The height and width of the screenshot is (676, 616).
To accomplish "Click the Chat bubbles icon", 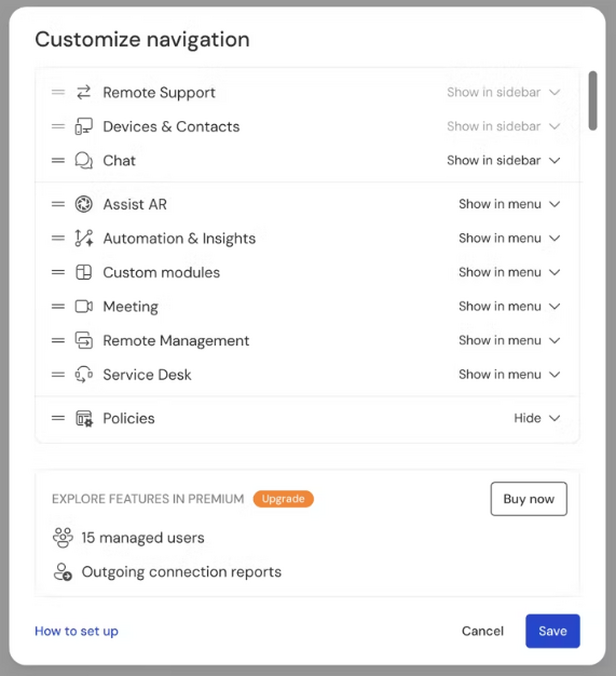I will tap(84, 160).
